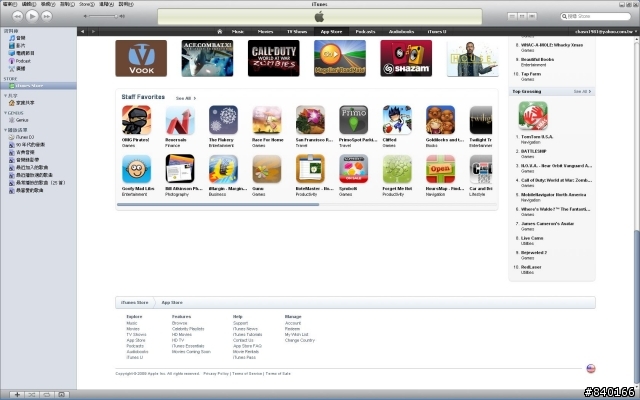
Task: Open the Shazam featured banner
Action: (406, 58)
